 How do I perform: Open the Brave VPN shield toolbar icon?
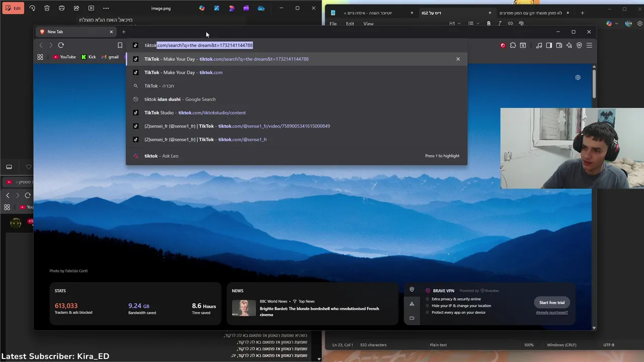[579, 45]
